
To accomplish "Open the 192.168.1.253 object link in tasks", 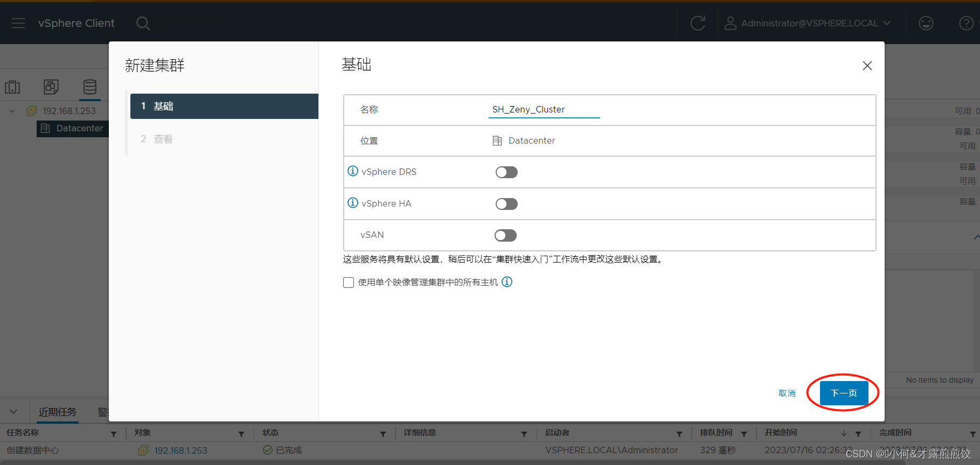I will (x=180, y=450).
